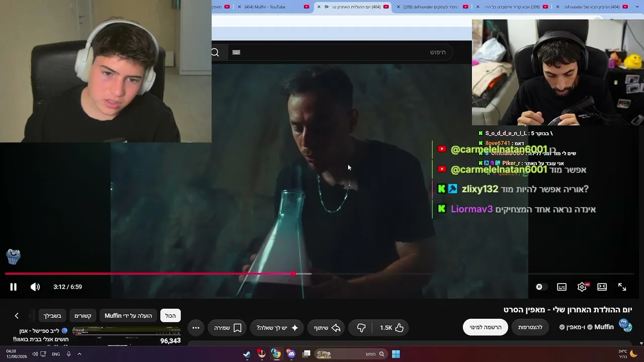Switch the ENG input language

pyautogui.click(x=56, y=354)
